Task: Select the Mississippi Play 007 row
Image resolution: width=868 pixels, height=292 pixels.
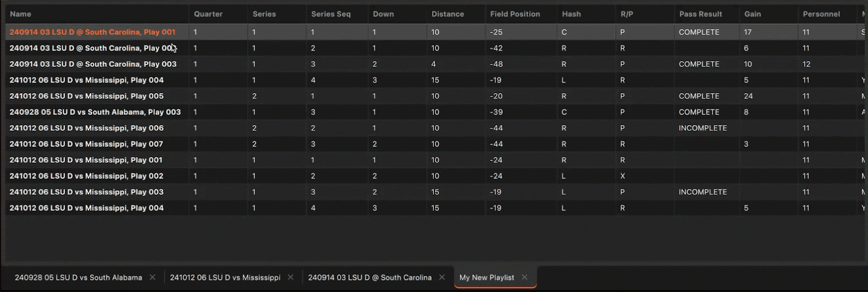Action: 86,144
